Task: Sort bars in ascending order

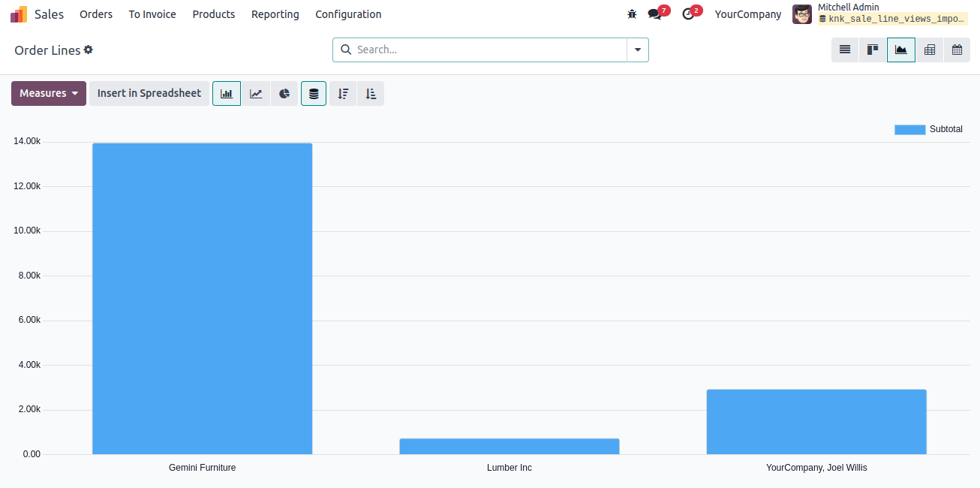Action: [371, 93]
